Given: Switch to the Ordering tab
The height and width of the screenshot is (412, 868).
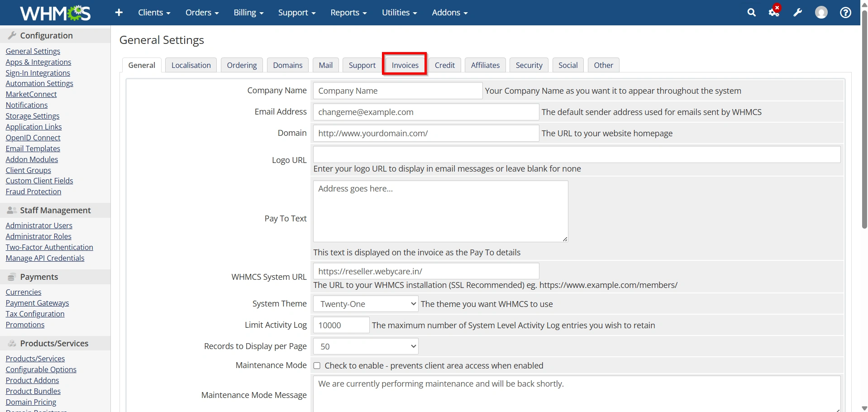Looking at the screenshot, I should [242, 65].
